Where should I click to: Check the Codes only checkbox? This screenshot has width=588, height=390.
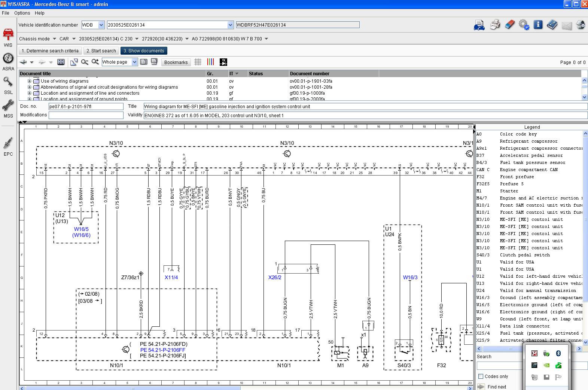481,377
